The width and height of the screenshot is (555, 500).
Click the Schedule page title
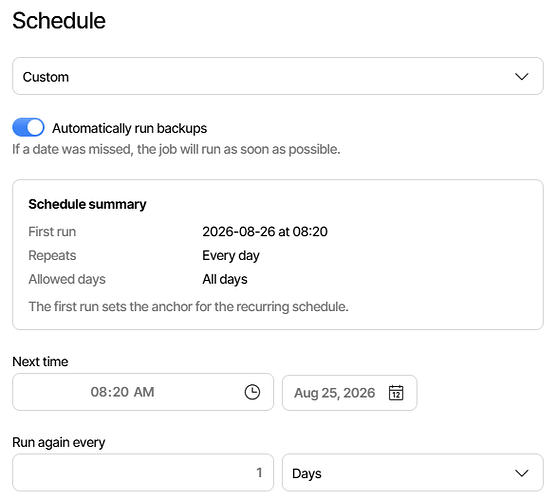(x=59, y=21)
